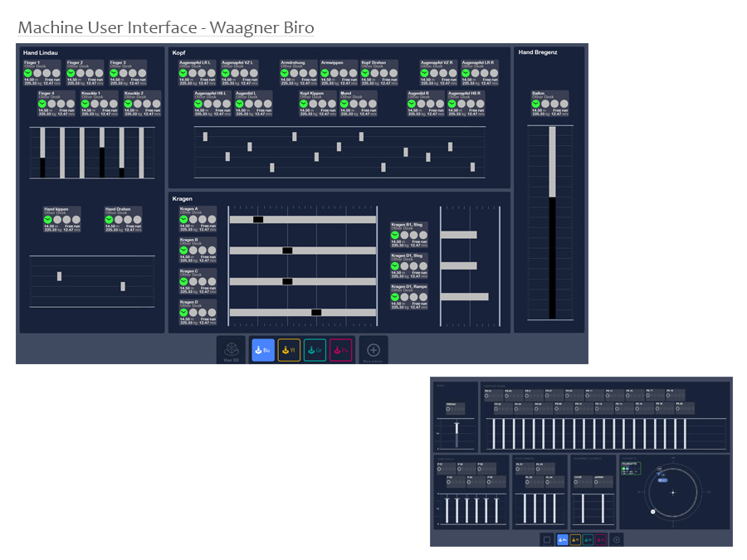
Task: Click the second dashboard thumbnail image
Action: click(x=581, y=461)
